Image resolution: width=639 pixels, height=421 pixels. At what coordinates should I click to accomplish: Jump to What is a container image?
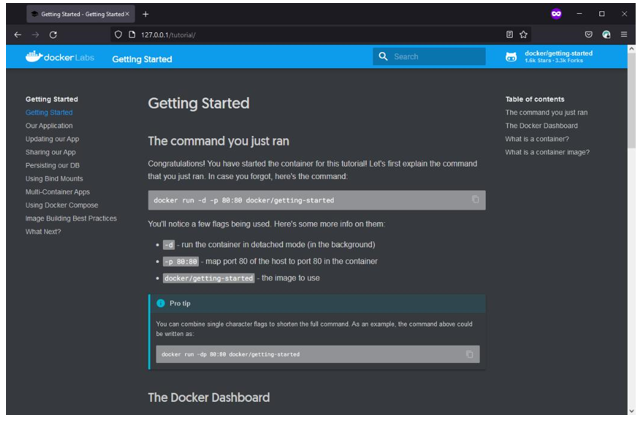tap(547, 152)
